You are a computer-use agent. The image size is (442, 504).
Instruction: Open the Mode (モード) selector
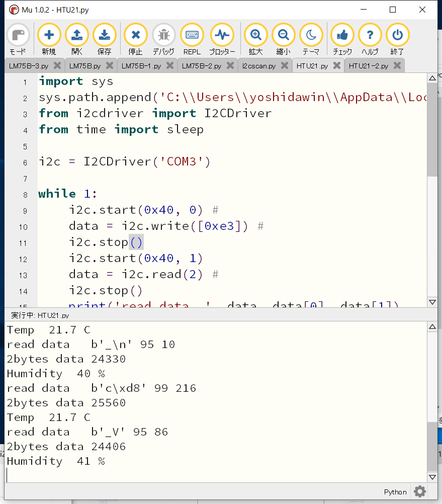click(18, 40)
